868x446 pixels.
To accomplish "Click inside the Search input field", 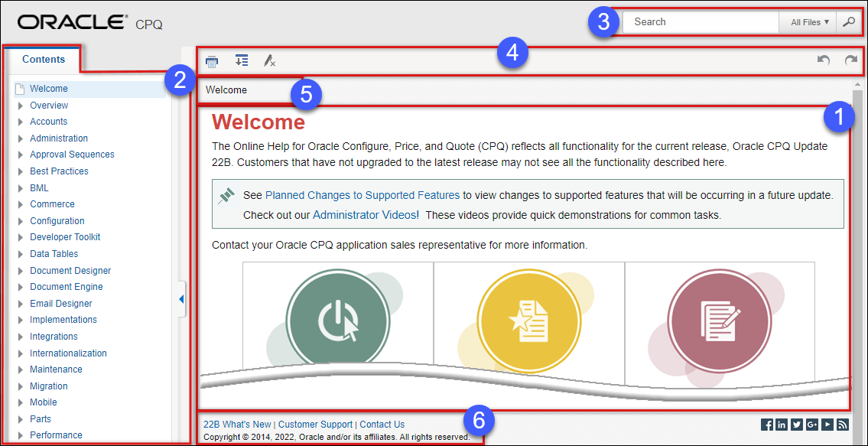I will point(701,22).
